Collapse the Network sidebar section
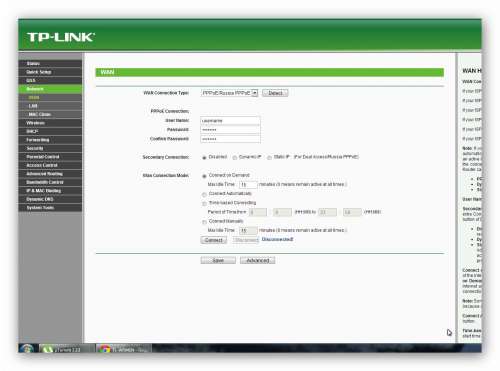The height and width of the screenshot is (371, 500). click(50, 89)
